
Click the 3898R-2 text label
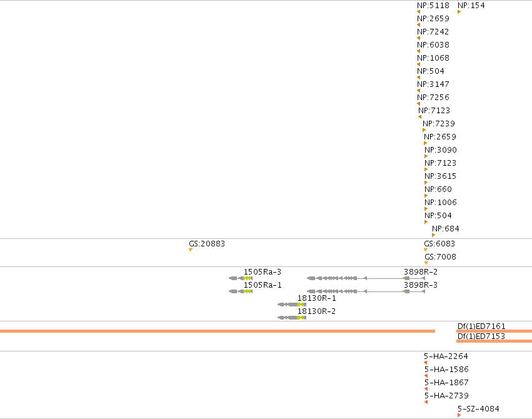(x=421, y=272)
